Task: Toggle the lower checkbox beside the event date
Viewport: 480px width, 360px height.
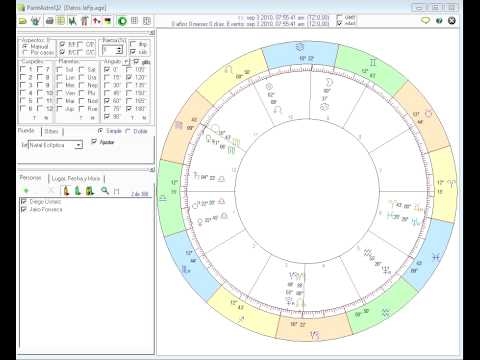Action: 339,23
